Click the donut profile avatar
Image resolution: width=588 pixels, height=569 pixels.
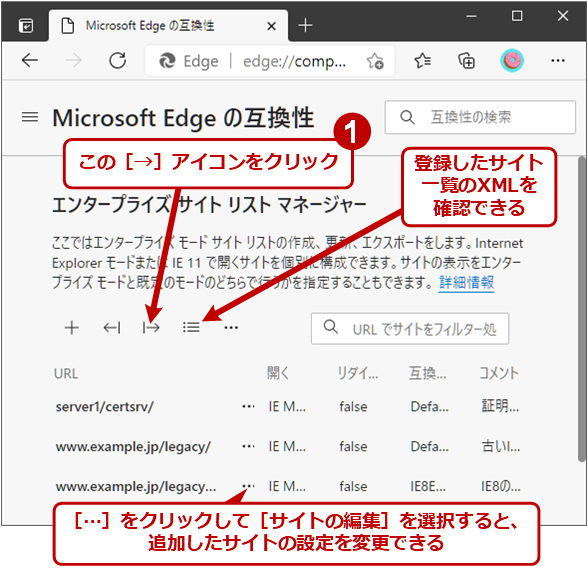point(512,60)
